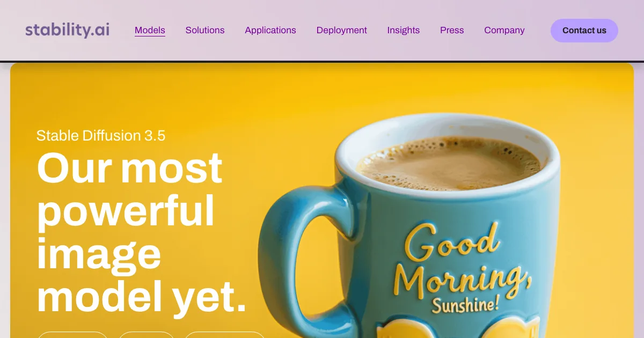The image size is (644, 338).
Task: Expand the Applications navigation item
Action: pos(270,30)
